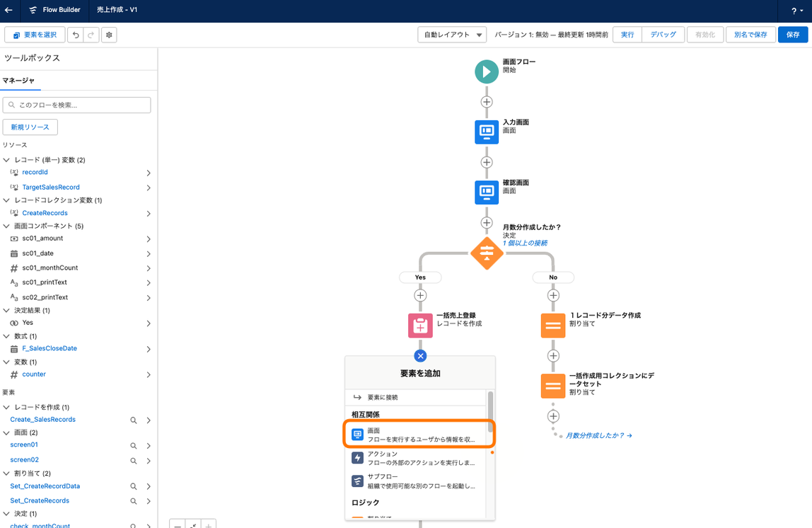
Task: Open screen01 element link
Action: pos(24,444)
